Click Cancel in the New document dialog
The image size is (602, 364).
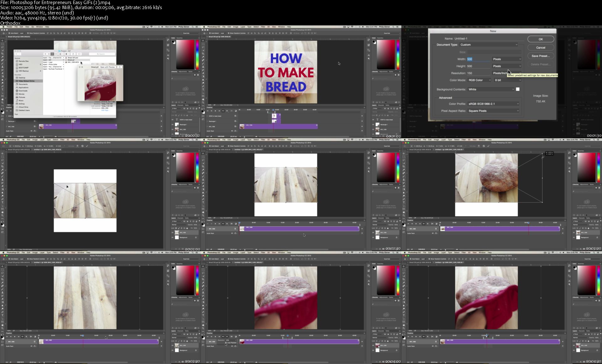coord(541,48)
